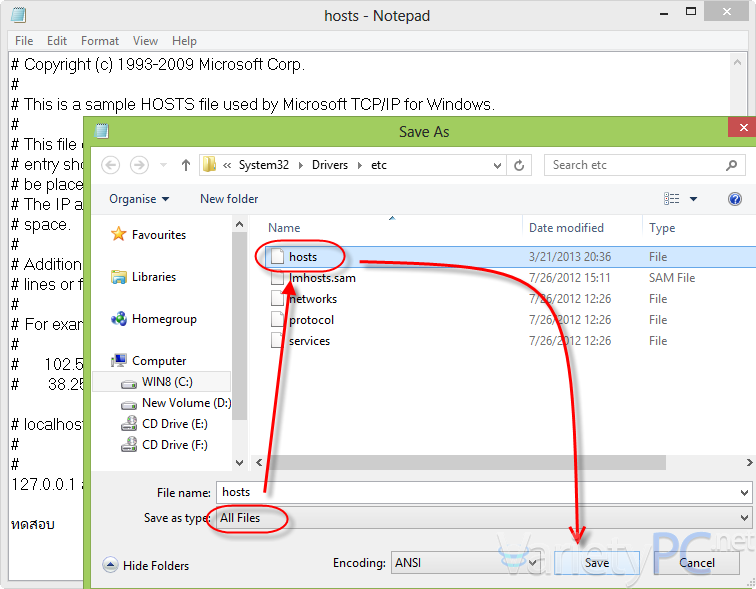Click the Back navigation arrow

[111, 165]
